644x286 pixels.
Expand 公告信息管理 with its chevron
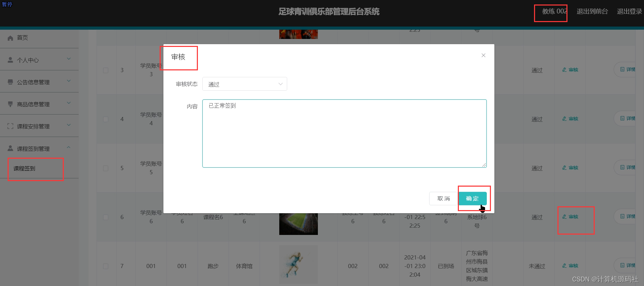pyautogui.click(x=69, y=81)
